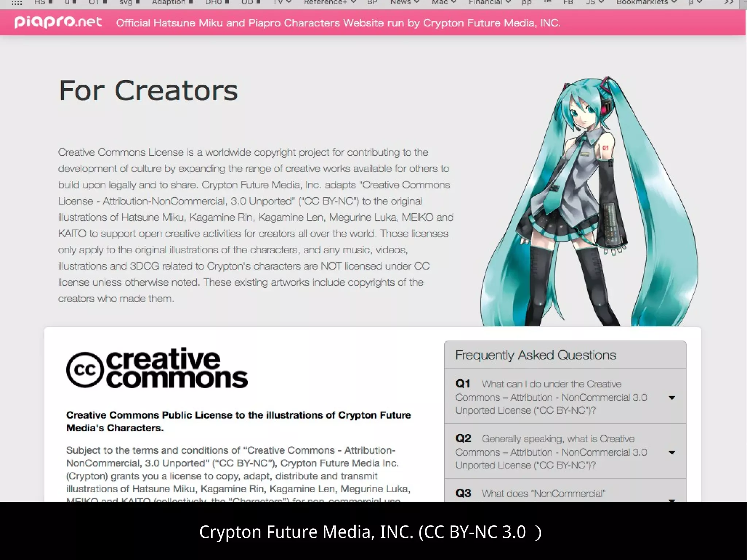
Task: Click the Creative Commons logo
Action: tap(157, 368)
